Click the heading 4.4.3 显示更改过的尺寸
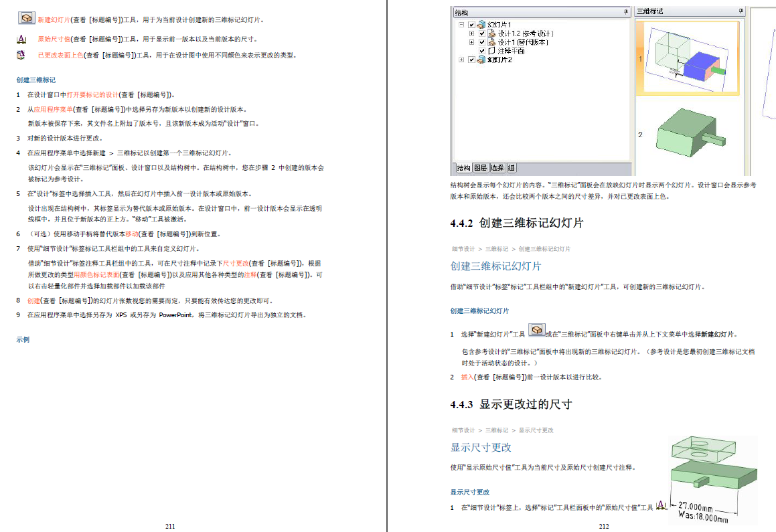Screen dimensions: 776x532 coord(511,404)
